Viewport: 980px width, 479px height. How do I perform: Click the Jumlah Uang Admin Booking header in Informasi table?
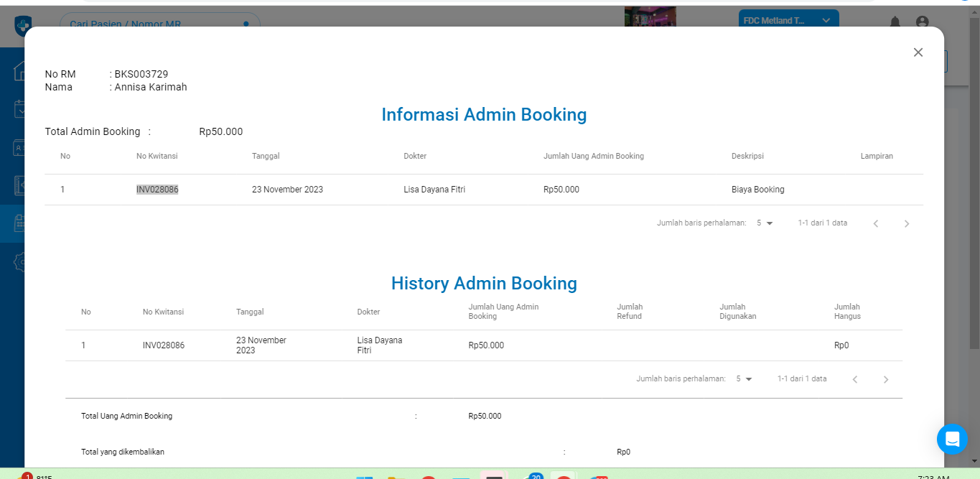(594, 156)
